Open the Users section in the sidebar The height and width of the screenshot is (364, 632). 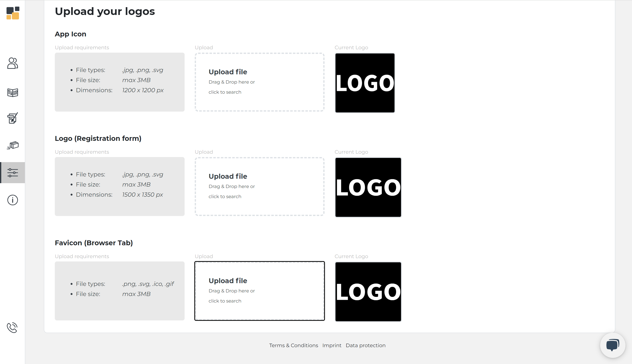click(12, 63)
